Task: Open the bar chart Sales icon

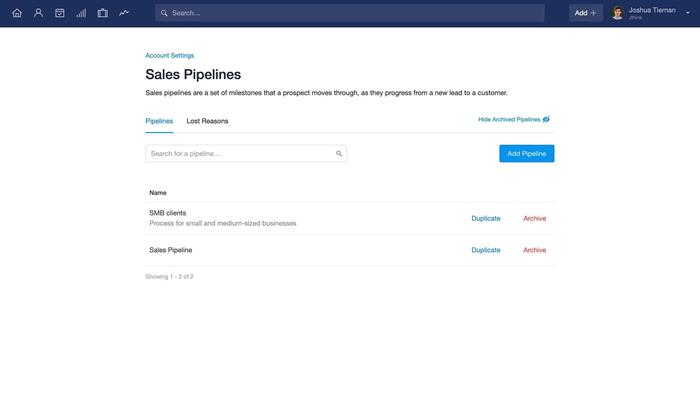Action: [81, 13]
